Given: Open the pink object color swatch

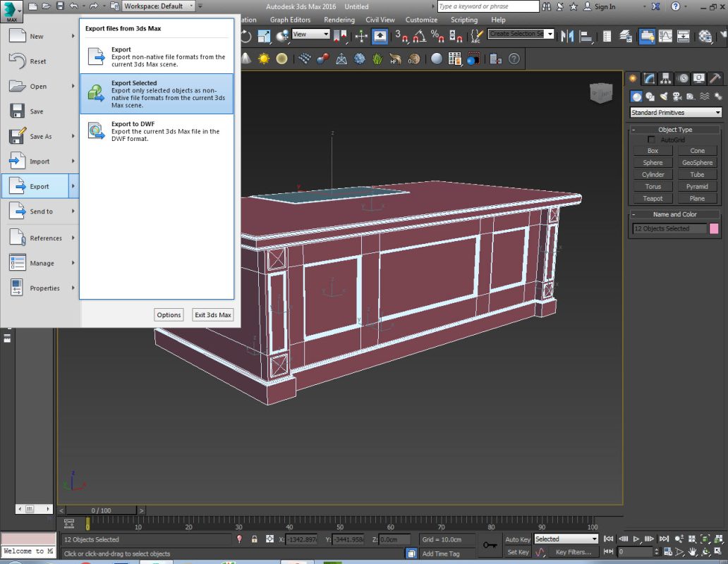Looking at the screenshot, I should [x=714, y=228].
